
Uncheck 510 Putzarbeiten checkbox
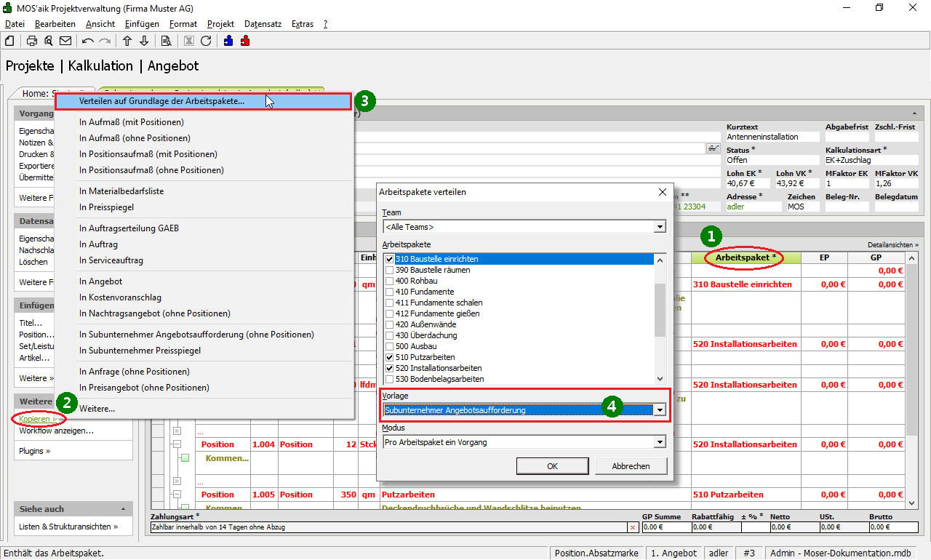click(x=389, y=357)
